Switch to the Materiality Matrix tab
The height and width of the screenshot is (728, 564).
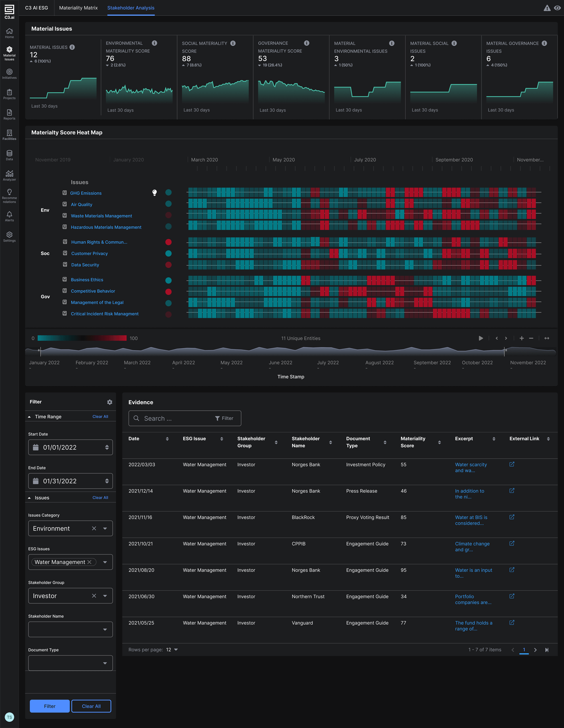[78, 8]
